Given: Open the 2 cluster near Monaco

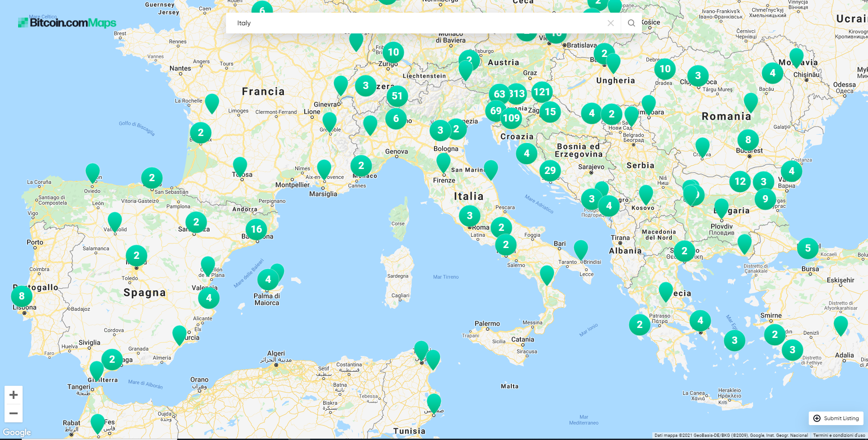Looking at the screenshot, I should click(361, 165).
